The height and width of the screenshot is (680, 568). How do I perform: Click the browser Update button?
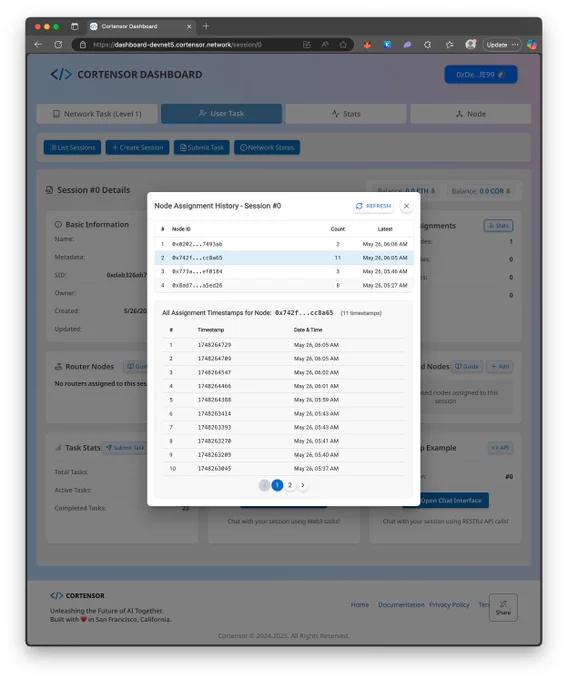502,45
